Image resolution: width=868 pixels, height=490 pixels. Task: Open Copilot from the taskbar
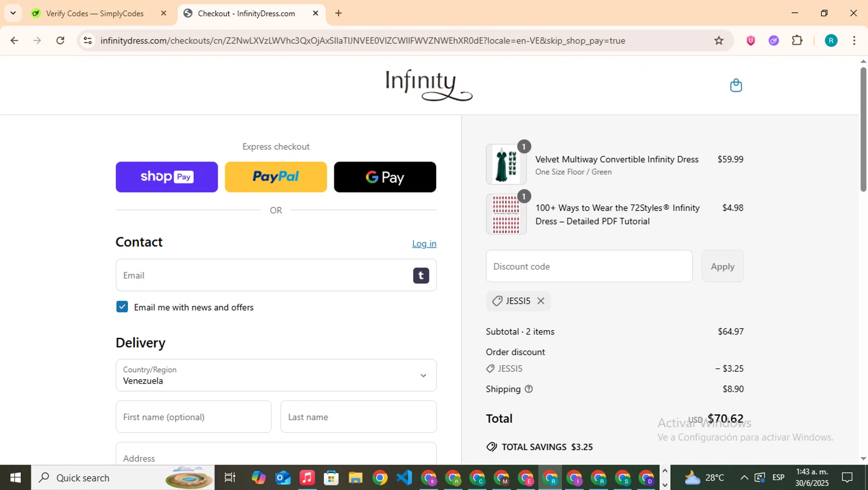pos(259,478)
